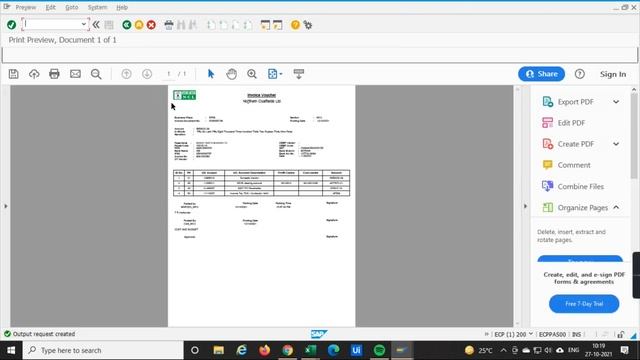640x360 pixels.
Task: Email the PDF with envelope icon
Action: pyautogui.click(x=75, y=74)
